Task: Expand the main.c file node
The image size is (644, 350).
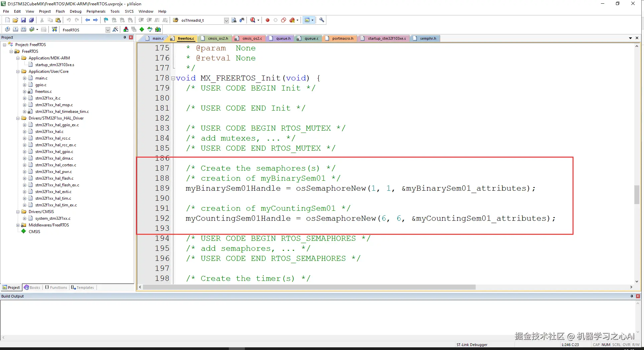Action: click(x=25, y=78)
